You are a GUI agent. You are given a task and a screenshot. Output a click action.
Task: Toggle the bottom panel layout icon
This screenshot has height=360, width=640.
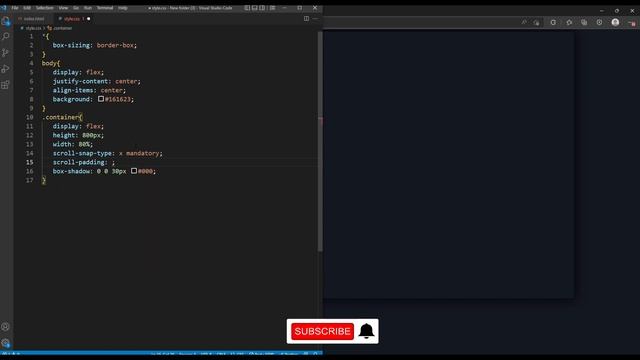[x=255, y=8]
